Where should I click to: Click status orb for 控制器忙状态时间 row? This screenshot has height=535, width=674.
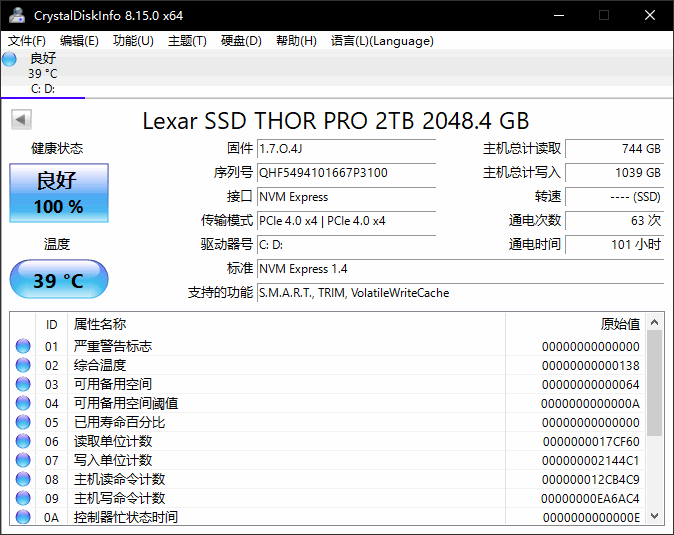point(23,517)
